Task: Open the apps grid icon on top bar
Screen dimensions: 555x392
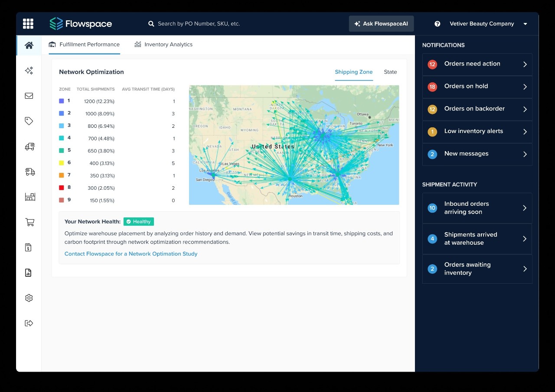Action: [x=28, y=23]
